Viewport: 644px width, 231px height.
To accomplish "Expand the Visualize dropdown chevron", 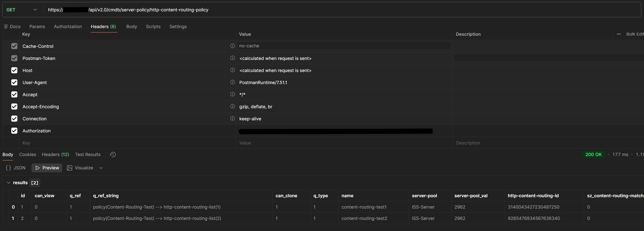I will (101, 168).
